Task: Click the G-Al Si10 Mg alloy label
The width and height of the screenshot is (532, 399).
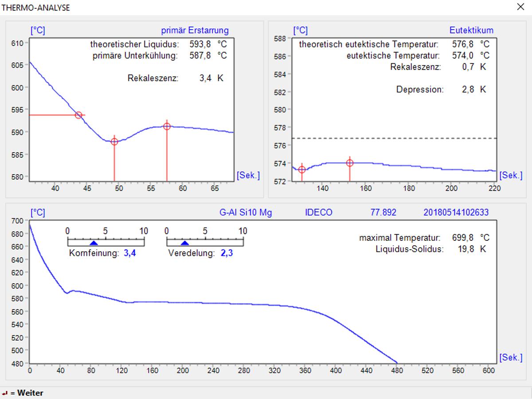Action: (246, 212)
